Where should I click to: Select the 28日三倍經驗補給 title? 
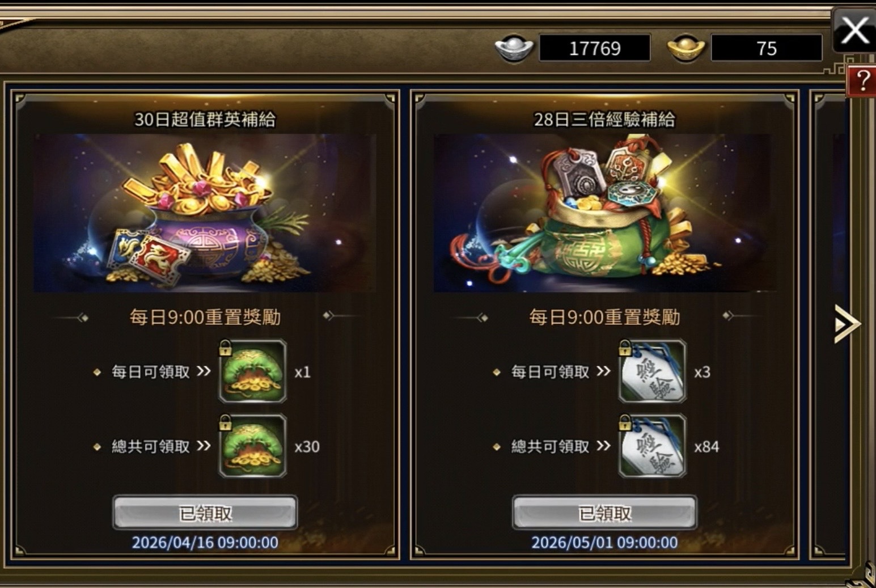point(604,120)
